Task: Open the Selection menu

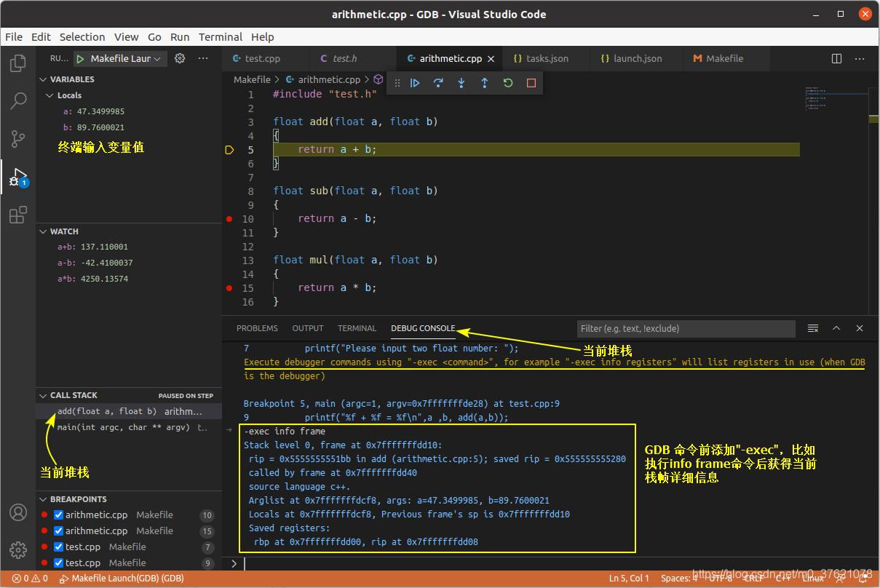Action: point(82,37)
